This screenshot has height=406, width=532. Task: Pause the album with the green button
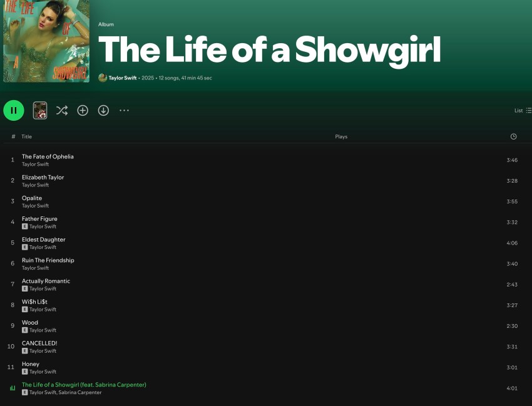tap(14, 110)
